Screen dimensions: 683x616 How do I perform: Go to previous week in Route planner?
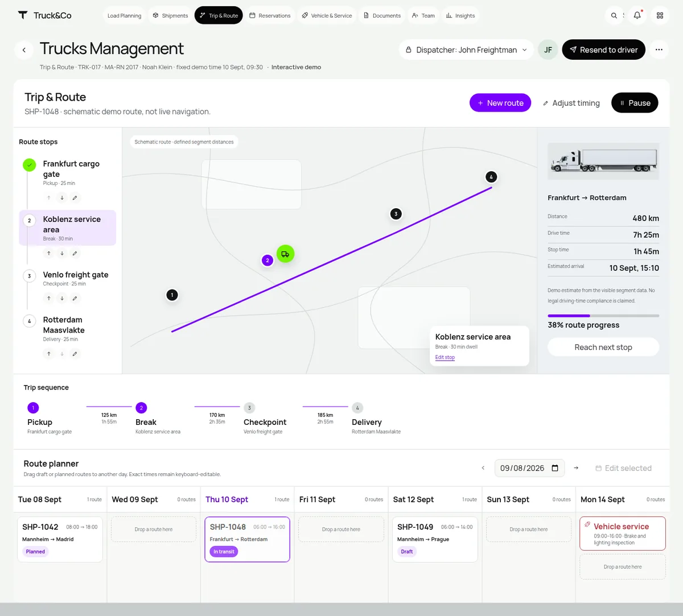483,468
